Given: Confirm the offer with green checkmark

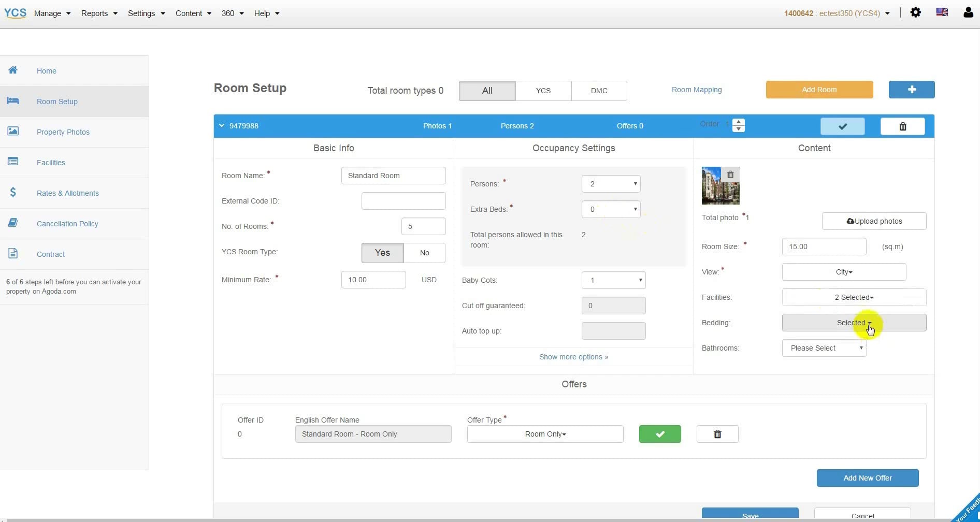Looking at the screenshot, I should [x=660, y=434].
